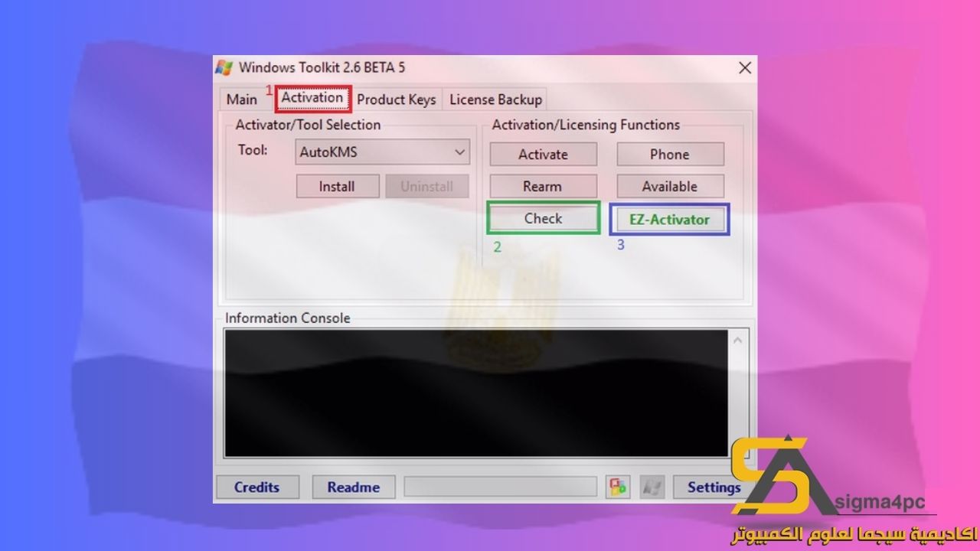
Task: Click the greyed Windows logo icon button
Action: tap(652, 487)
